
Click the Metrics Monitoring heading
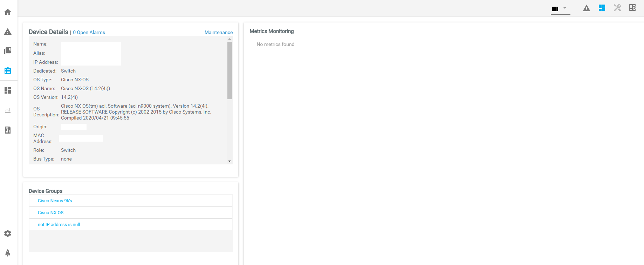[272, 31]
